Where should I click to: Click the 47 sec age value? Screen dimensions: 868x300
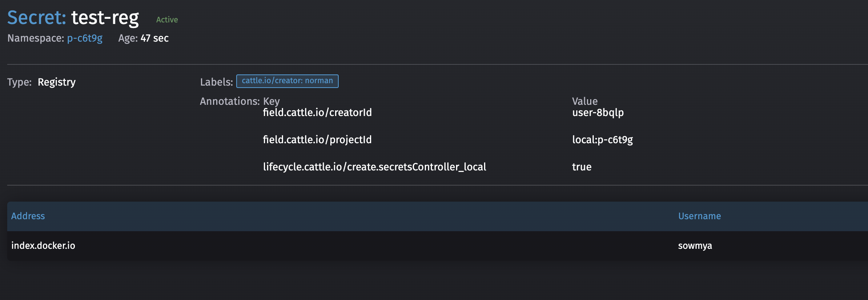(155, 38)
